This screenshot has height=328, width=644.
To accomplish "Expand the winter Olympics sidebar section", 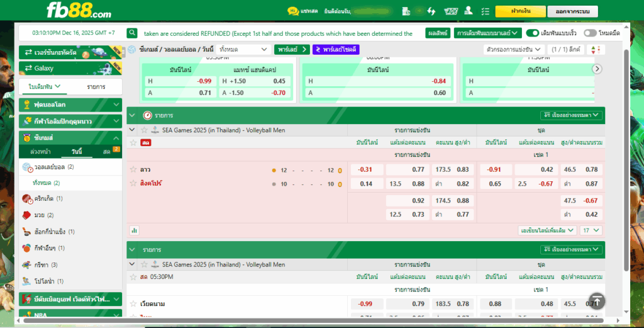I will point(70,122).
